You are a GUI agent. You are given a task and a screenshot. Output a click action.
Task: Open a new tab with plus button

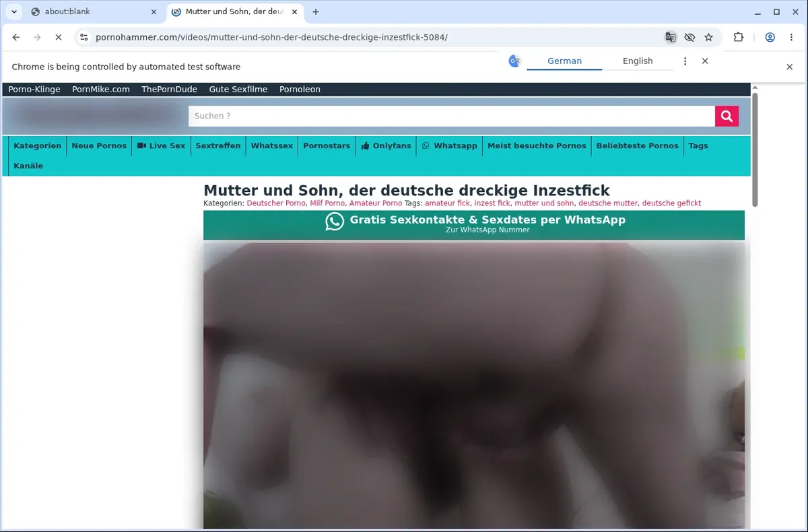pyautogui.click(x=316, y=11)
